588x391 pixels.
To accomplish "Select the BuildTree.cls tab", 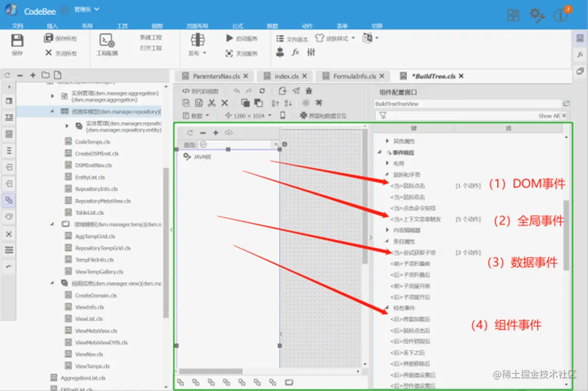I will (x=433, y=76).
